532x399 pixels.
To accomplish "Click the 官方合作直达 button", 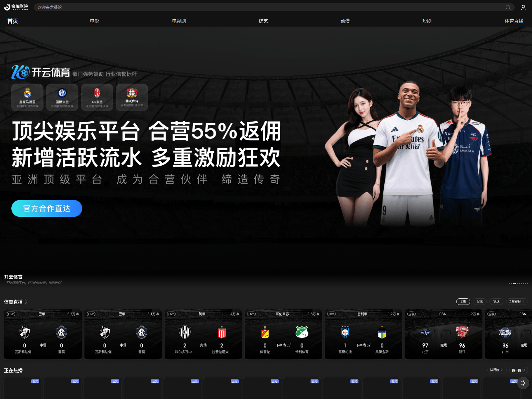I will click(47, 208).
